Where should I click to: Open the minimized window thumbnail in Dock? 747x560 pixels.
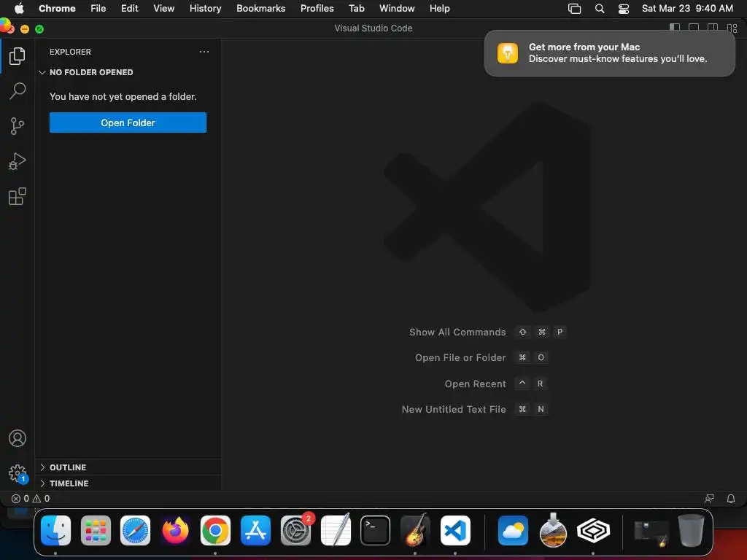(x=651, y=532)
